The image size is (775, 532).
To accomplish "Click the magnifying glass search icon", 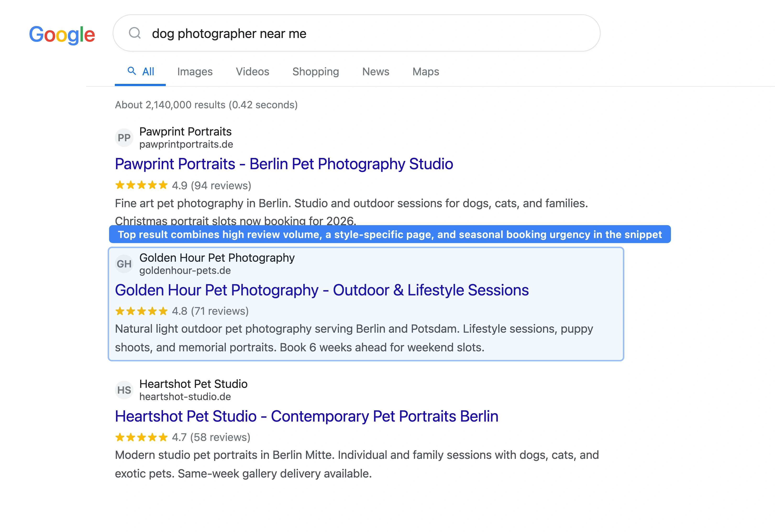I will [x=135, y=33].
